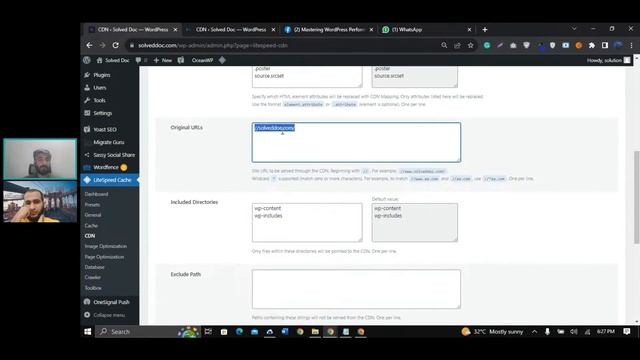Open the Settings sidebar menu
Screen dimensions: 640x360
(x=102, y=113)
